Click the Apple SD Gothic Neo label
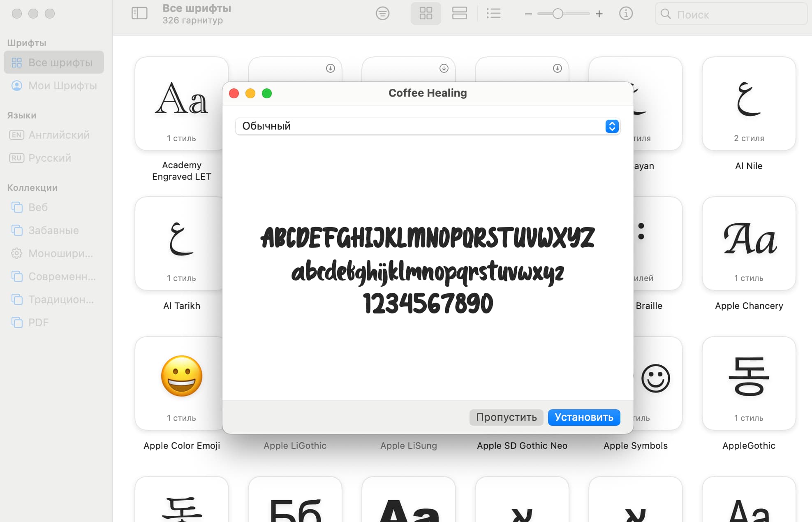 (522, 445)
